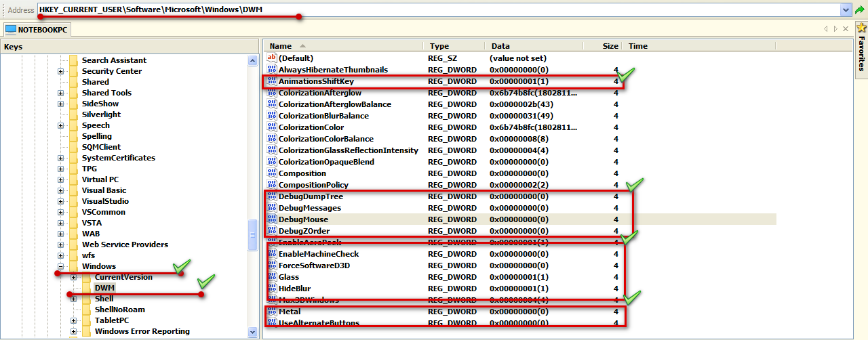Expand the SideShow key

pyautogui.click(x=61, y=104)
